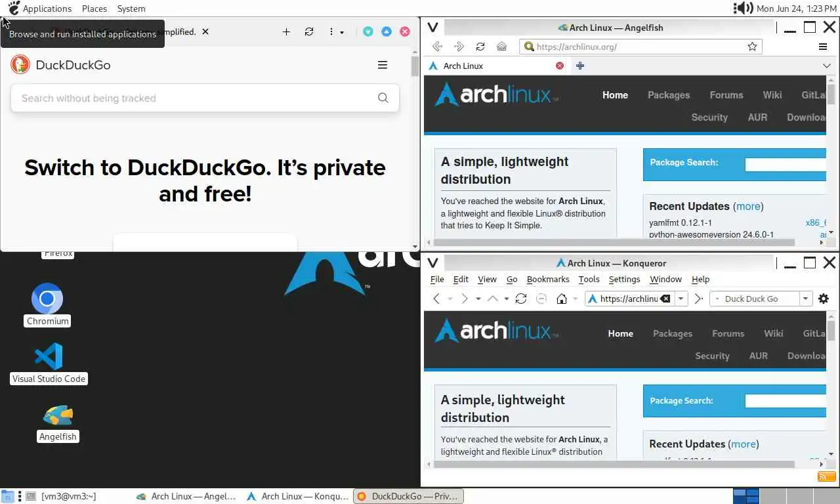The height and width of the screenshot is (504, 840).
Task: Open Wiki link in Konqueror window
Action: (x=773, y=333)
